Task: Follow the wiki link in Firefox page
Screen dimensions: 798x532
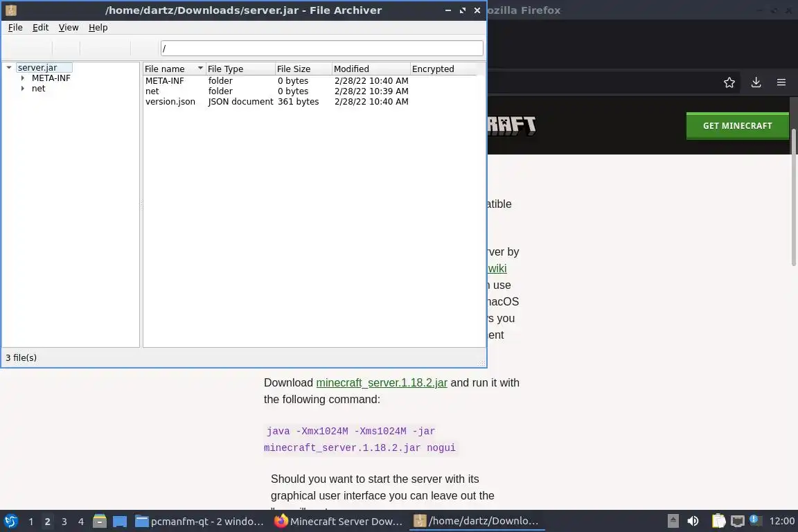Action: (x=497, y=268)
